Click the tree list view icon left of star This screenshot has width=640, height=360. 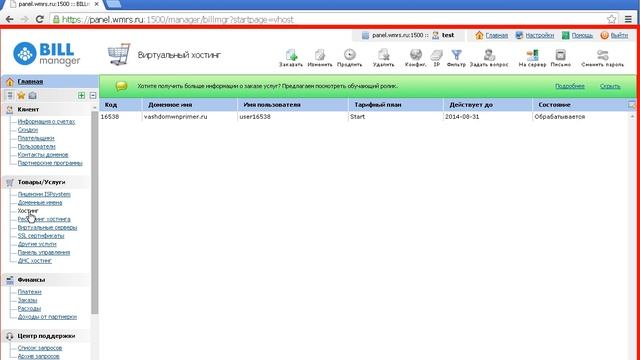(10, 96)
